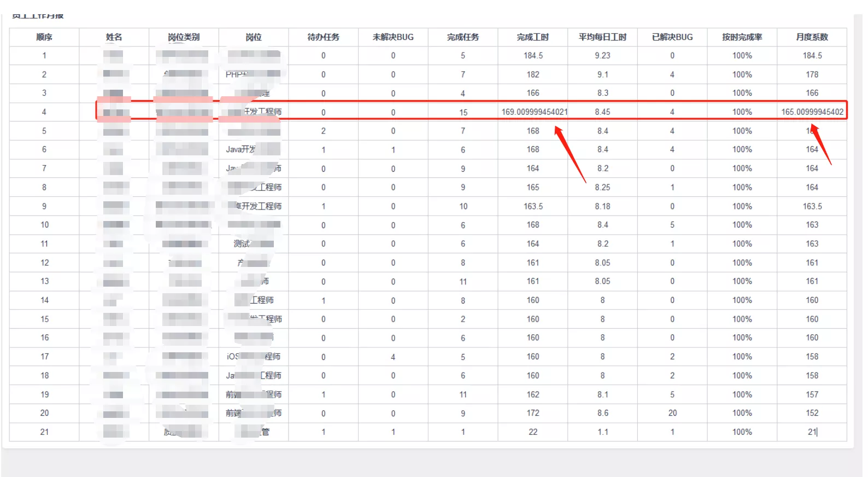Click the 100% 按时完成率 cell in row 21

pyautogui.click(x=742, y=432)
